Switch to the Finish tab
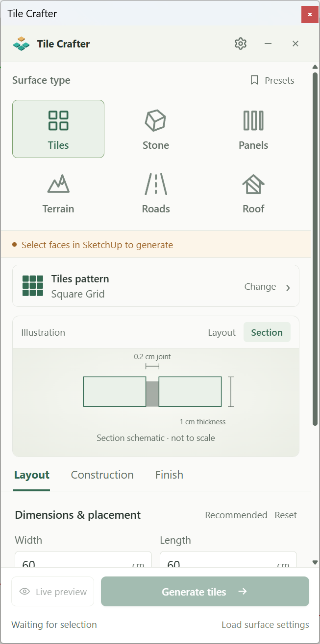The height and width of the screenshot is (644, 320). pos(169,475)
